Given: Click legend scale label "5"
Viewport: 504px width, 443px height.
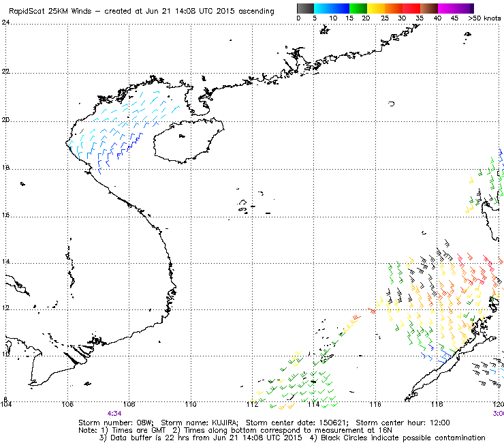Looking at the screenshot, I should [315, 18].
